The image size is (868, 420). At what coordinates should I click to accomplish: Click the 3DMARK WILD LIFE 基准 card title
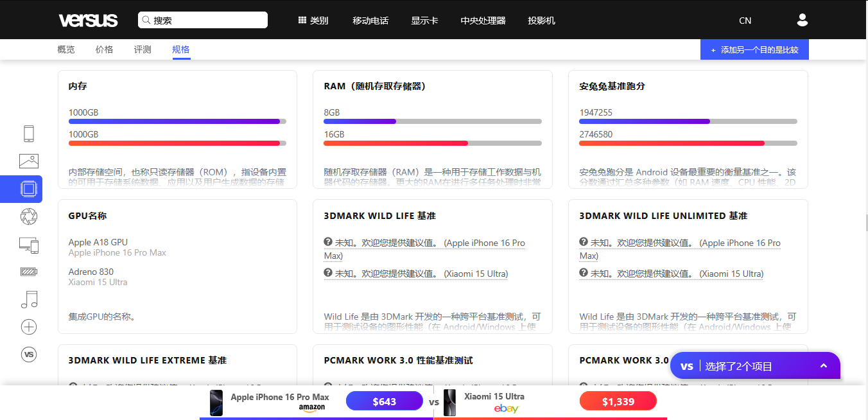coord(380,216)
